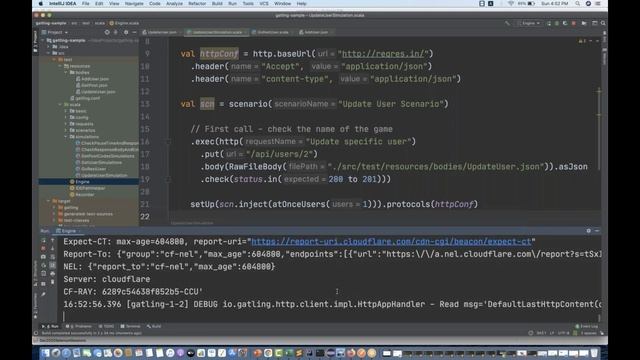The width and height of the screenshot is (640, 360).
Task: Open the Engine tab in Run panel
Action: (68, 231)
